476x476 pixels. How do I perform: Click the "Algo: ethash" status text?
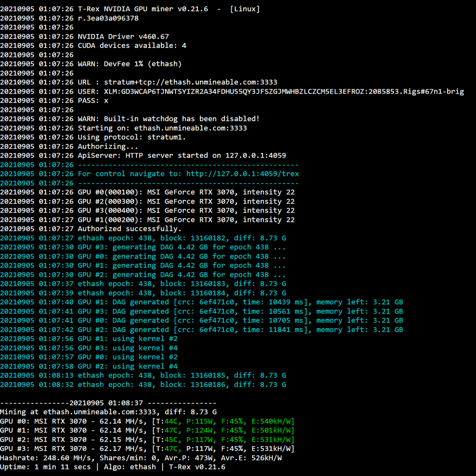pos(130,467)
